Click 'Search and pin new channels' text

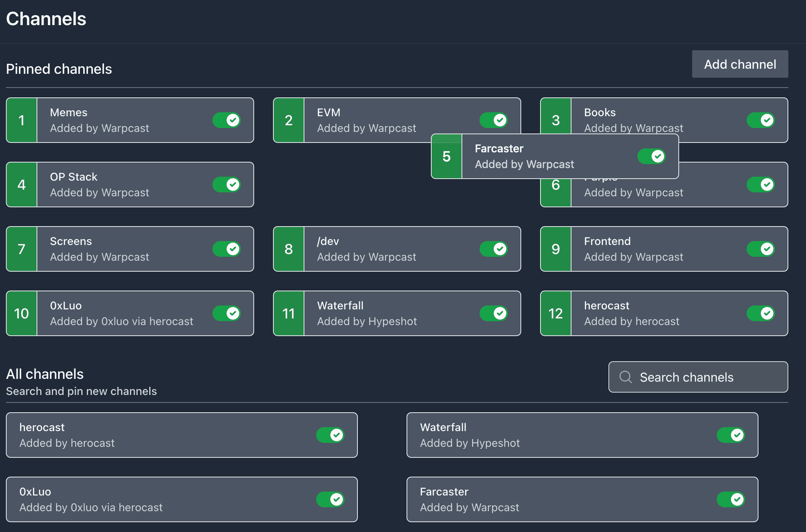[81, 391]
